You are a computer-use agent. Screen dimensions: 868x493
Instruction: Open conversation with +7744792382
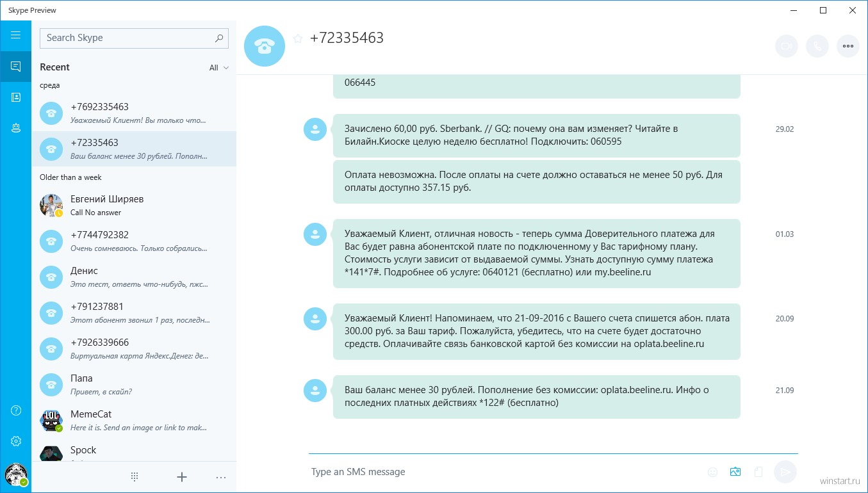tap(134, 241)
